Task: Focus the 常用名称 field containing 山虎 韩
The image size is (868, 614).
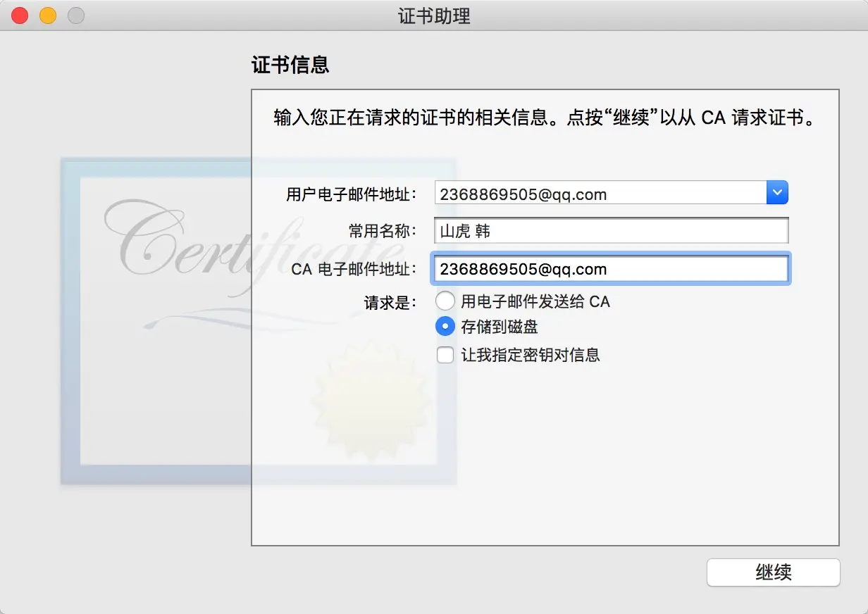Action: [x=612, y=230]
